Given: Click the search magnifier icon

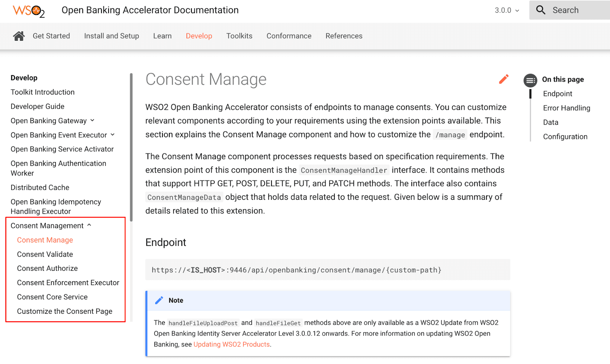Looking at the screenshot, I should point(541,10).
